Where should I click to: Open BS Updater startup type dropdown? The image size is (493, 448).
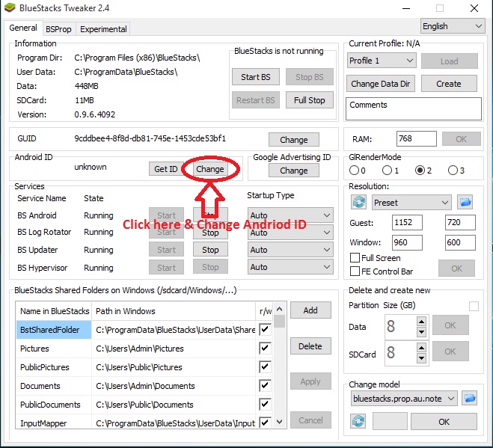pyautogui.click(x=290, y=250)
